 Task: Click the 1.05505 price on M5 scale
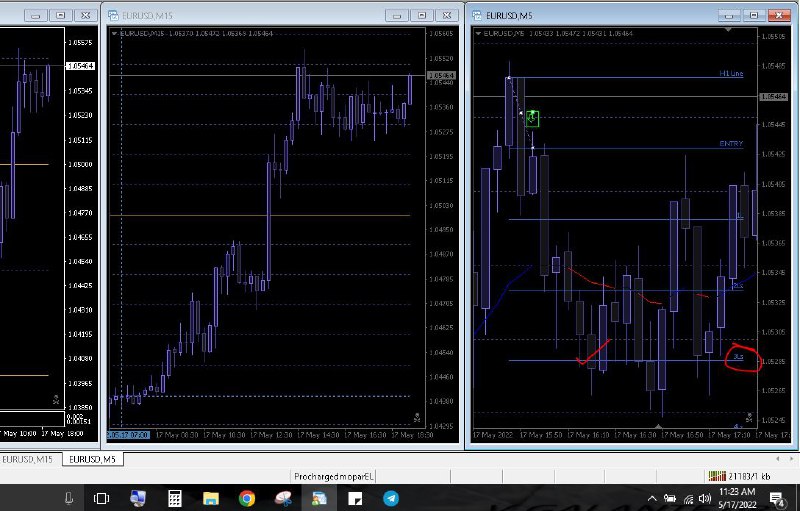click(x=773, y=36)
